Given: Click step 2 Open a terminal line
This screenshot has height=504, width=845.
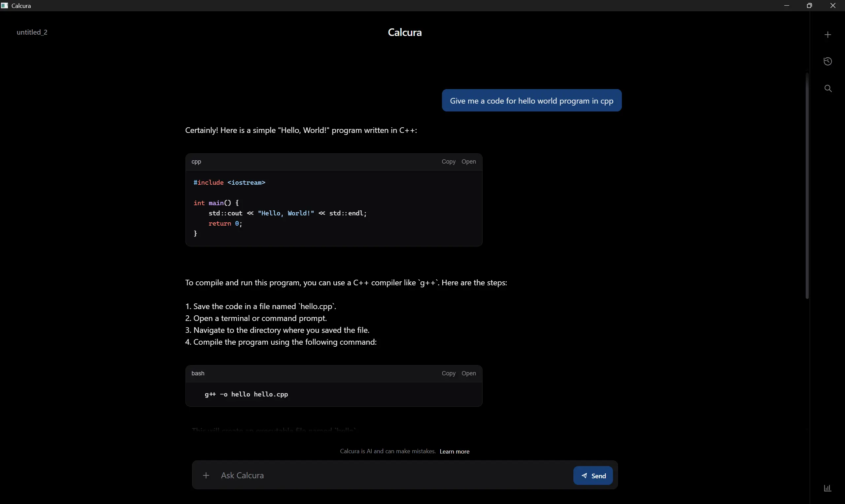Looking at the screenshot, I should coord(256,318).
